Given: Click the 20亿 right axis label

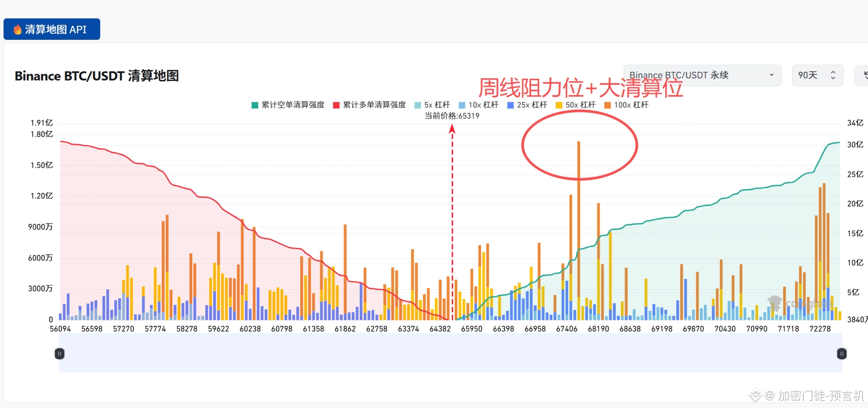Looking at the screenshot, I should pos(855,204).
